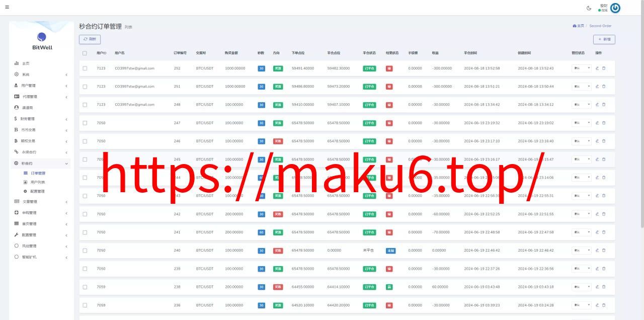644x320 pixels.
Task: Open the 管控状态 dropdown for order 248
Action: (582, 105)
